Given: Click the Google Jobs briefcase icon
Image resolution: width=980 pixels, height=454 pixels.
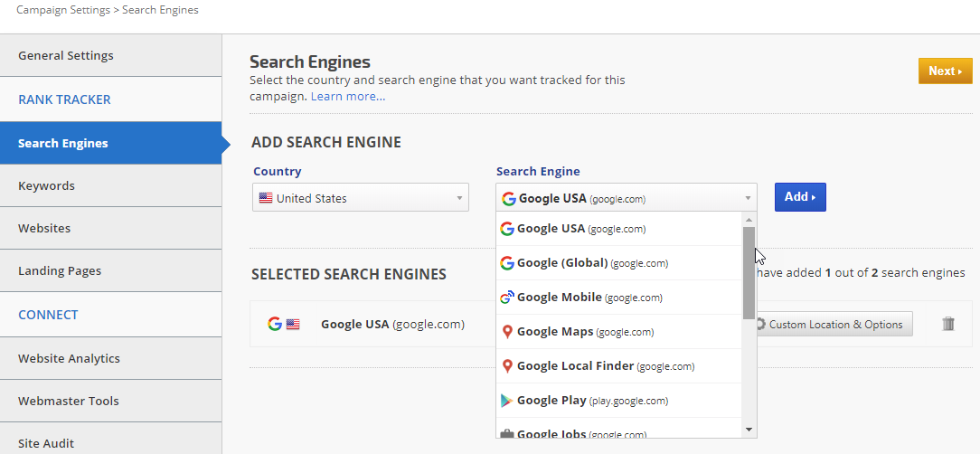Looking at the screenshot, I should (507, 435).
